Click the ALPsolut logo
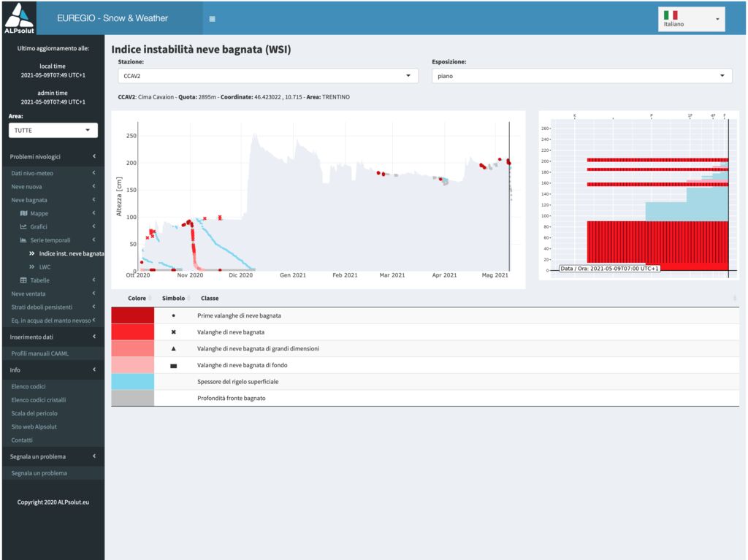Viewport: 748px width, 560px height. pos(19,18)
